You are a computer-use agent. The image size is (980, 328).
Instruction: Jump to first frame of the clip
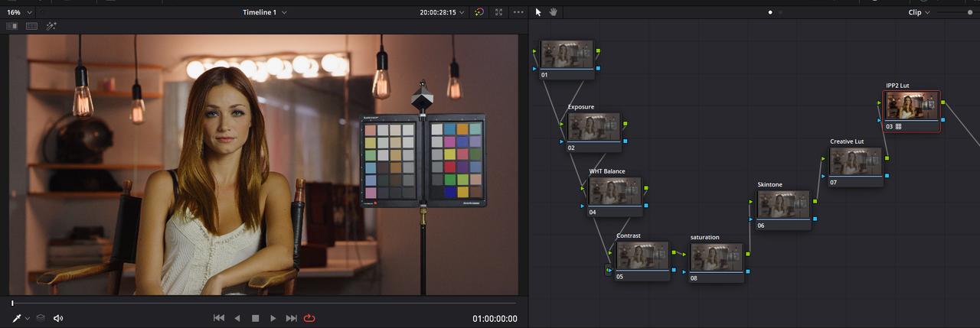(x=218, y=318)
